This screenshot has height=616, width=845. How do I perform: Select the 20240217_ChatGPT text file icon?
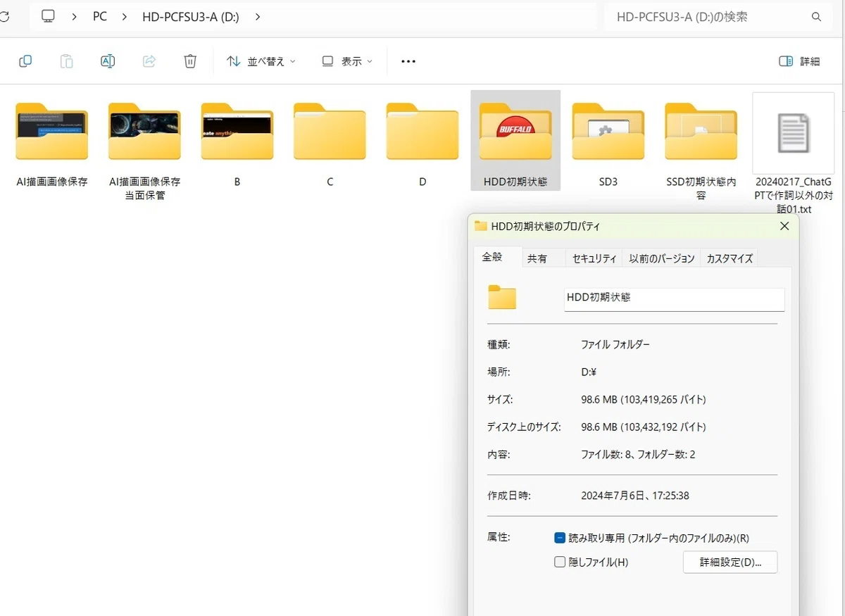click(794, 133)
